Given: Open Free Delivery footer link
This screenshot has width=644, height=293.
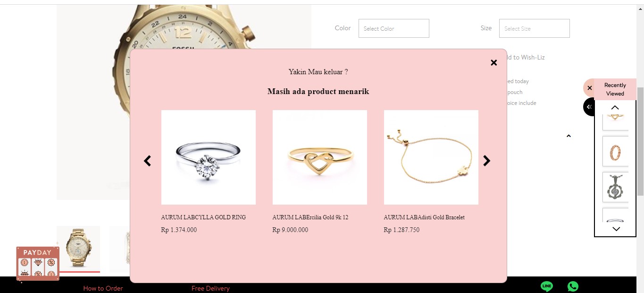Looking at the screenshot, I should click(x=210, y=288).
